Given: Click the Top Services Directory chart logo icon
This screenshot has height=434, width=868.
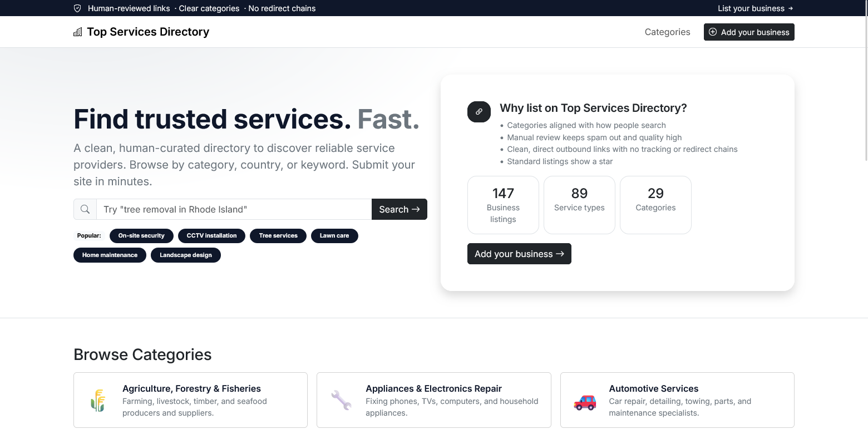Looking at the screenshot, I should tap(77, 32).
